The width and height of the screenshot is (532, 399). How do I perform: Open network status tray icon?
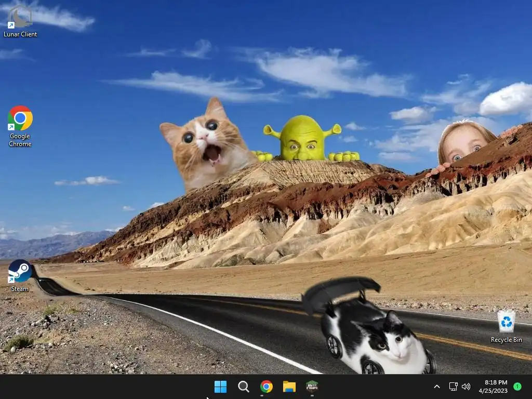point(453,387)
